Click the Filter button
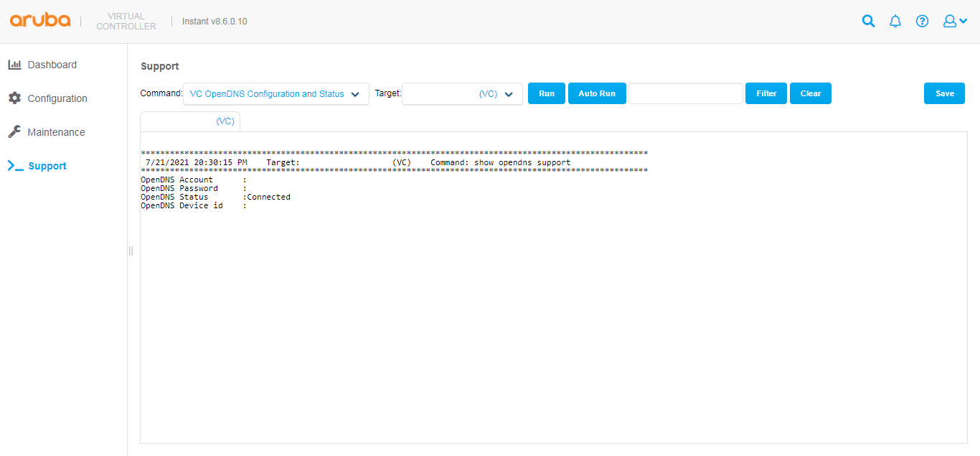Screen dimensions: 980x456 tap(766, 93)
